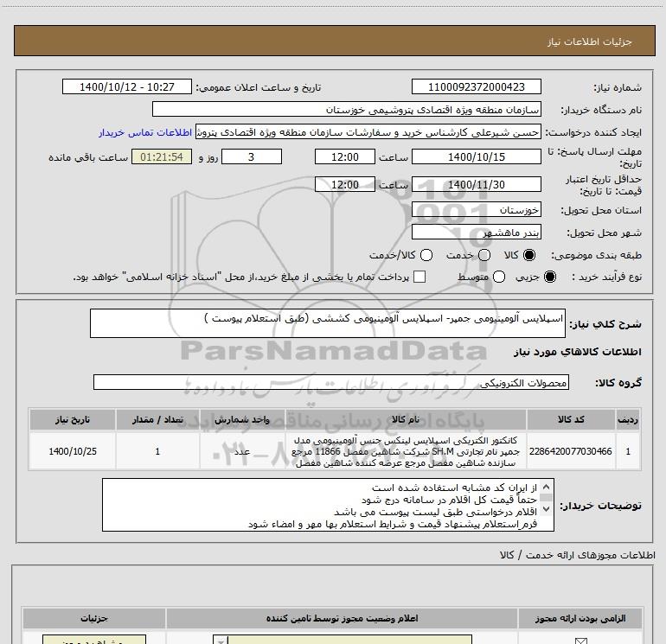Select the خدمت radio button
The image size is (666, 644).
[484, 255]
